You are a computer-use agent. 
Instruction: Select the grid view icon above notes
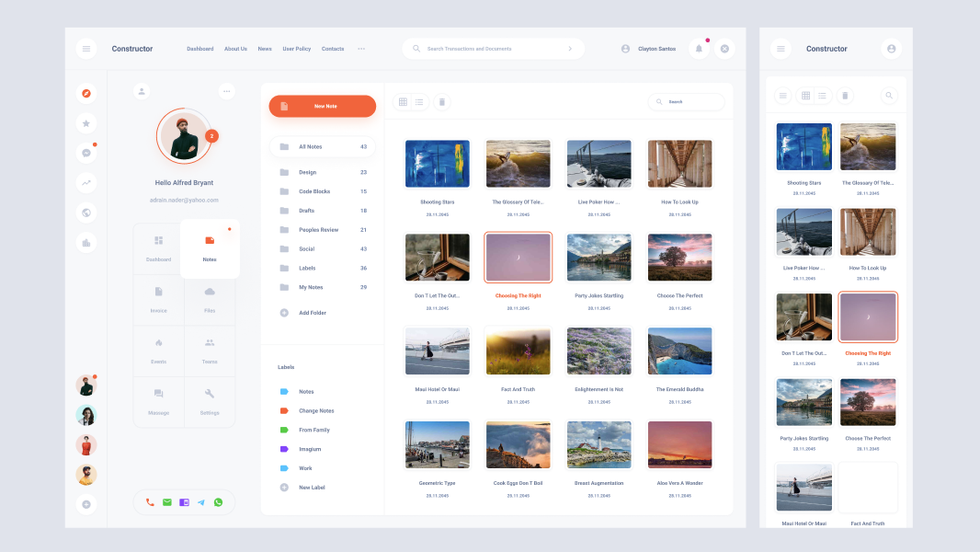point(403,102)
